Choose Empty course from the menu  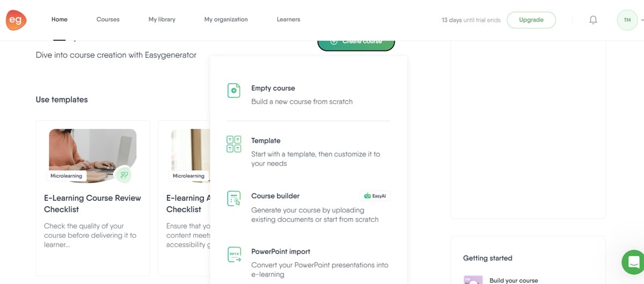[273, 88]
